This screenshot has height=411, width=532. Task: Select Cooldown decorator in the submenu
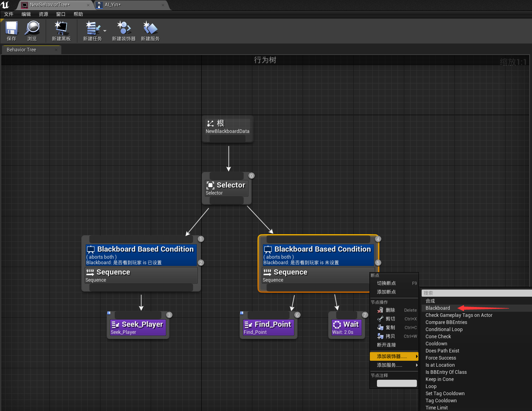pos(436,344)
